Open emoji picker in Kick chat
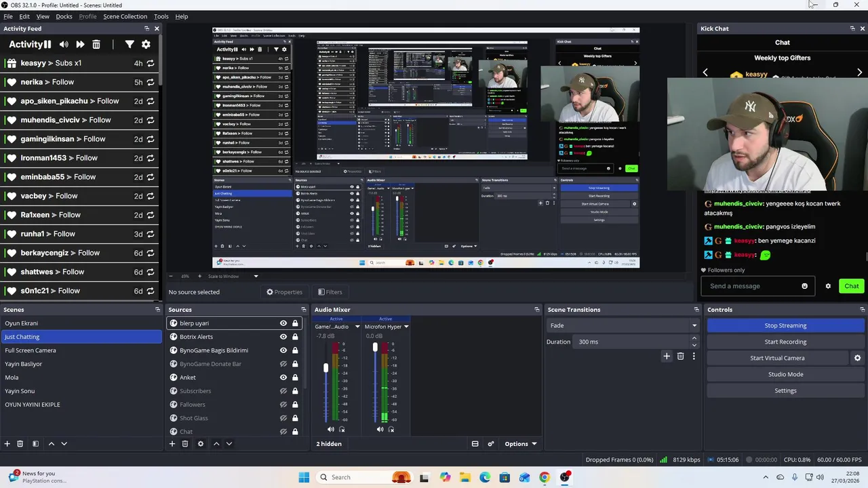Viewport: 868px width, 488px height. tap(804, 286)
